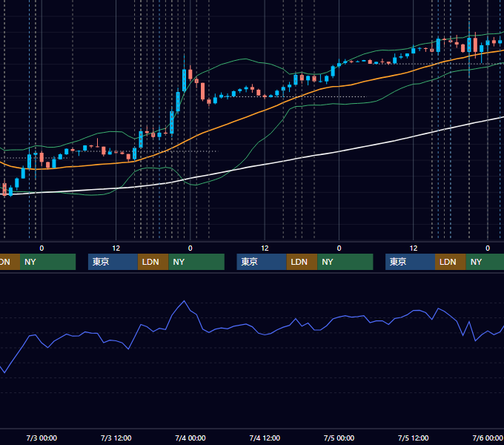Click the 7/3 00:00 date label
The height and width of the screenshot is (445, 504).
tap(42, 438)
